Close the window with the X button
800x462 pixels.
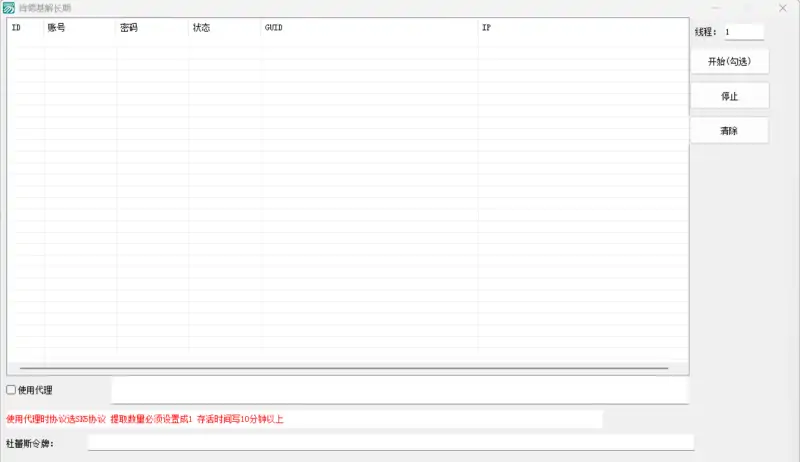tap(782, 8)
